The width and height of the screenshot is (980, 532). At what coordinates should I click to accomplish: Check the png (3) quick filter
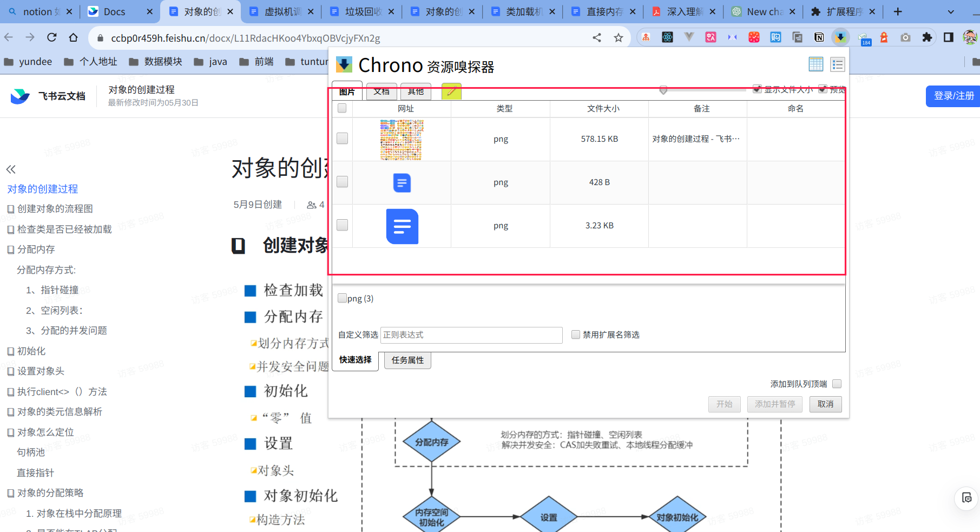click(x=342, y=298)
